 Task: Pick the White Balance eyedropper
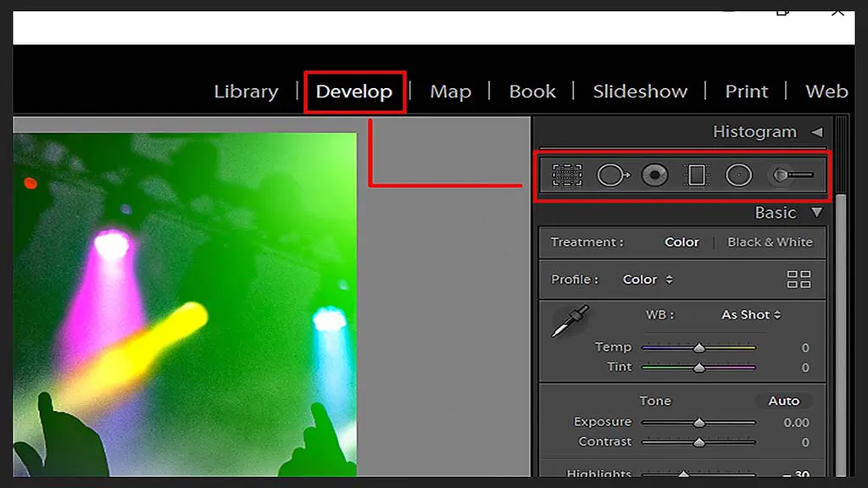[x=570, y=321]
